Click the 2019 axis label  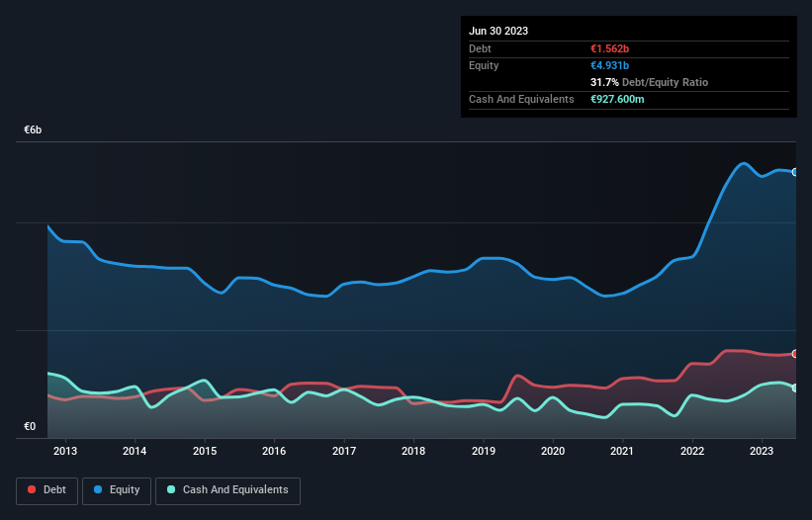click(484, 451)
